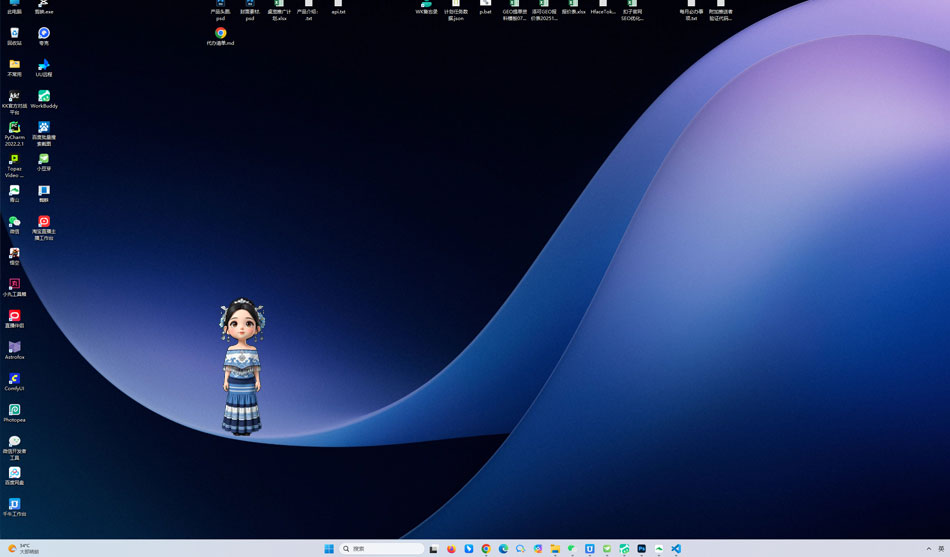Select the p.bat file
This screenshot has height=557, width=950.
[x=485, y=7]
